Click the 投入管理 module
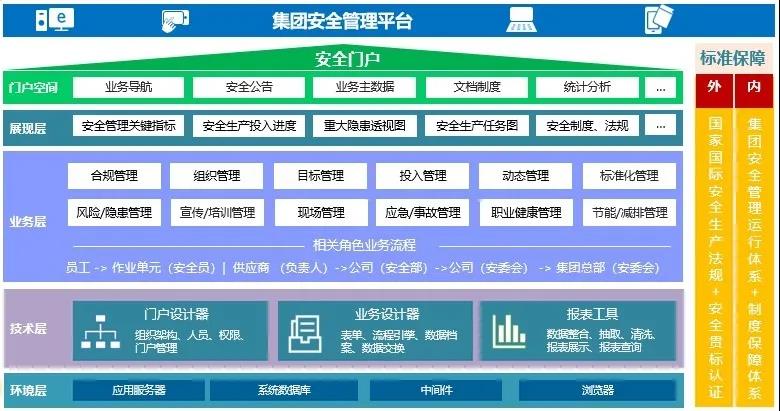 [422, 176]
